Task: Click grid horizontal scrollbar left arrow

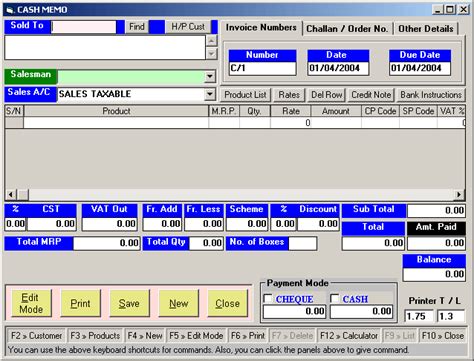Action: [x=11, y=194]
